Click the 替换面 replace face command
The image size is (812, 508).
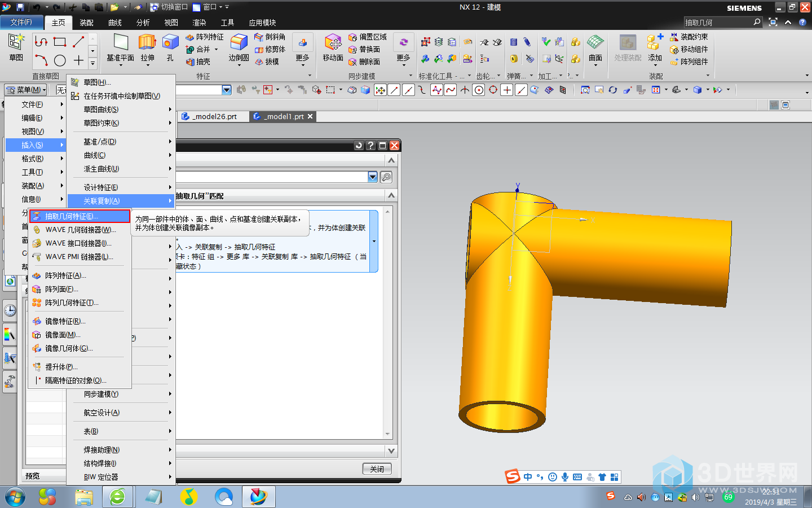pos(364,49)
